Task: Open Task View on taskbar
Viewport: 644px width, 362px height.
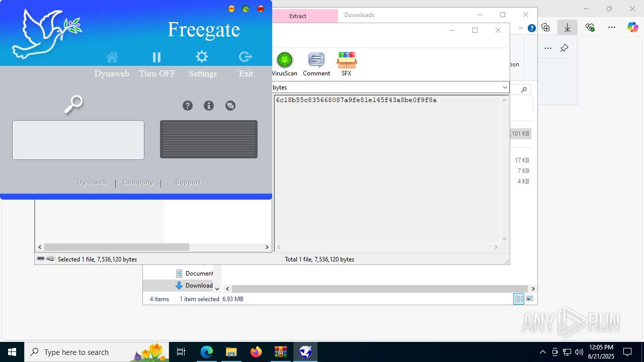Action: pos(181,352)
